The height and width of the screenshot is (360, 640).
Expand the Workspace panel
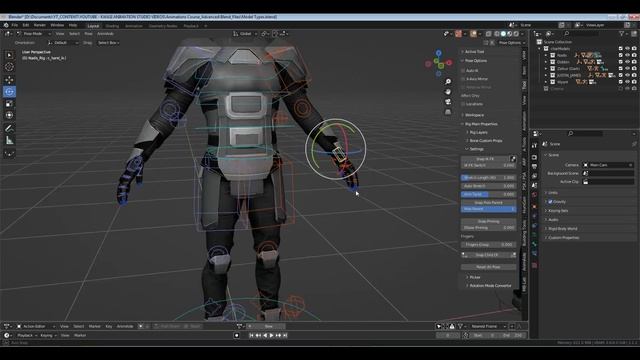point(474,115)
